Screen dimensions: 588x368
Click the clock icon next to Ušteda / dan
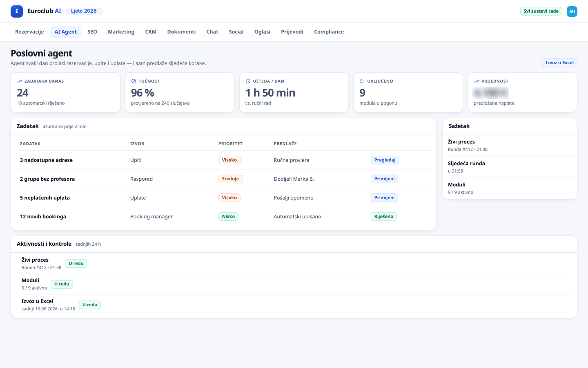[x=248, y=81]
